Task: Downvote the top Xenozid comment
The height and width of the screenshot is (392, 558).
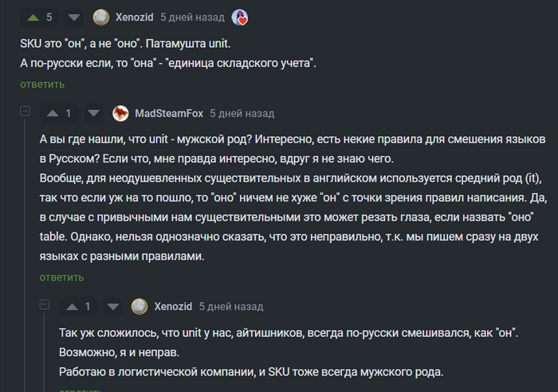Action: (73, 17)
